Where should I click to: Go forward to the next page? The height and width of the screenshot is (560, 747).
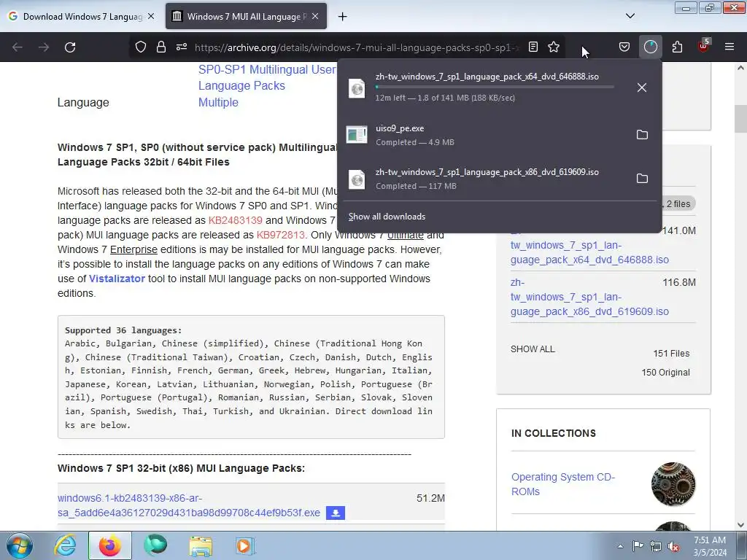[44, 47]
